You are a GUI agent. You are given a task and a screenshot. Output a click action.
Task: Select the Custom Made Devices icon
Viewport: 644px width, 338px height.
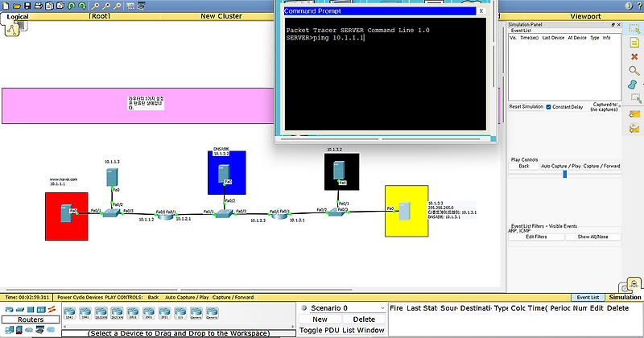pos(39,329)
